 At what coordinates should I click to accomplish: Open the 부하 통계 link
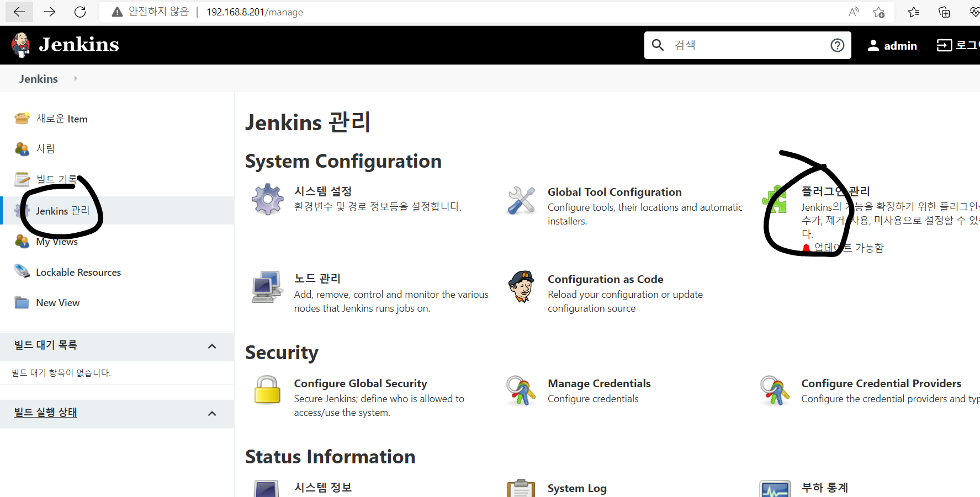click(825, 488)
